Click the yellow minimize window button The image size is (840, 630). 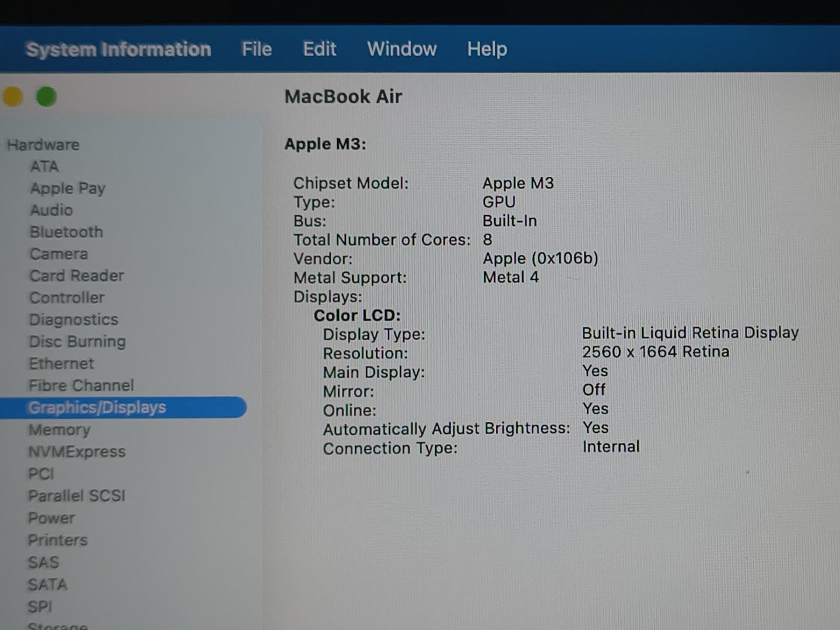click(13, 97)
